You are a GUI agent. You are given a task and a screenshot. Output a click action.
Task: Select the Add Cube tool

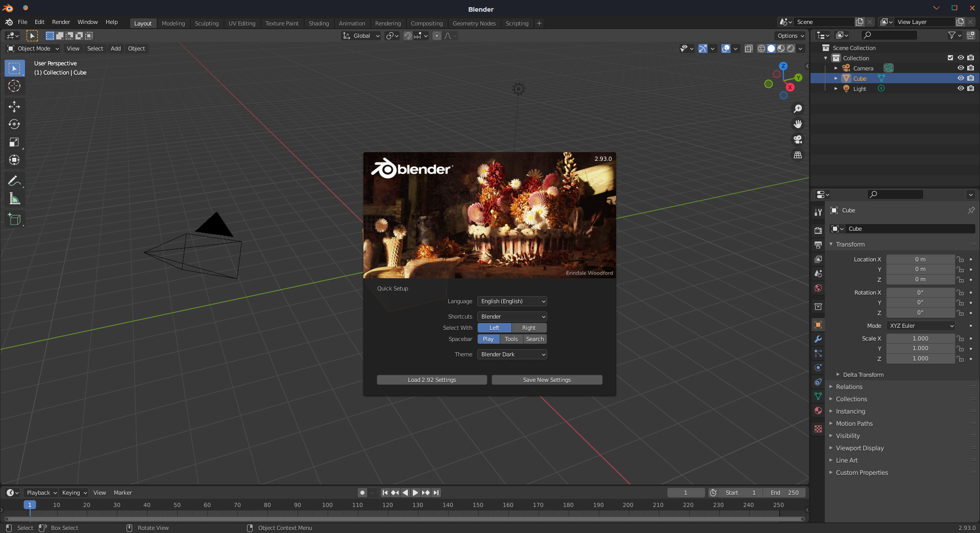[x=14, y=220]
